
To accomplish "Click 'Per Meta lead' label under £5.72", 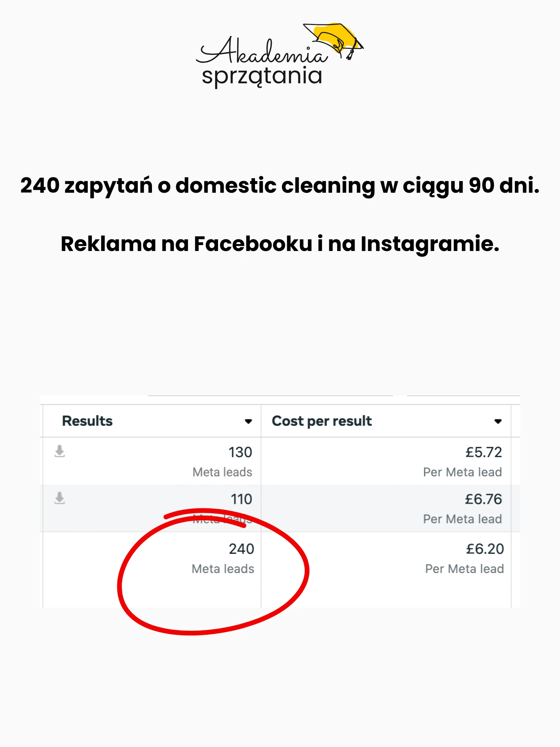I will point(463,472).
